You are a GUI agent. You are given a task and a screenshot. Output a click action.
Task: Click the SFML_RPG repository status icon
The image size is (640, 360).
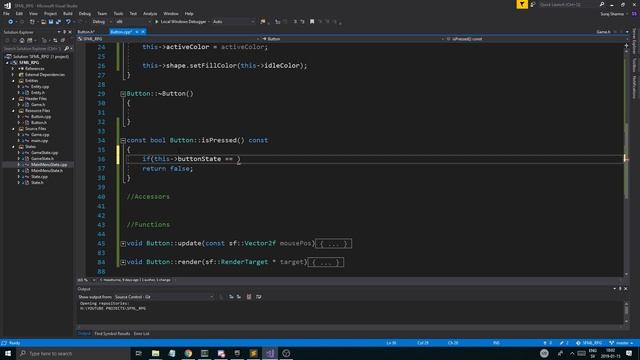click(589, 343)
